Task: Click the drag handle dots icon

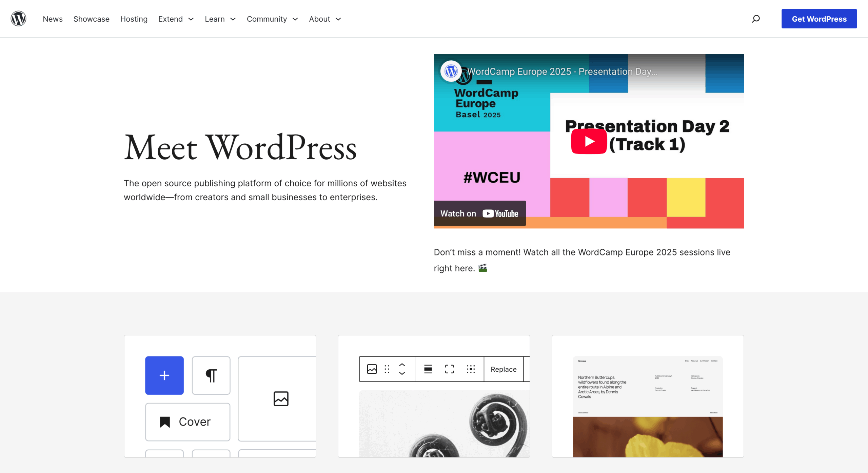Action: point(387,369)
